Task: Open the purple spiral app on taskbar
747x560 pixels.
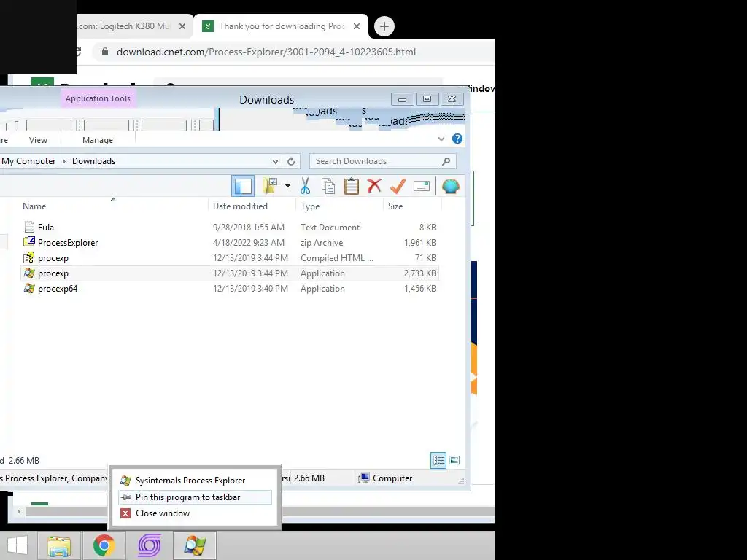Action: [x=149, y=545]
